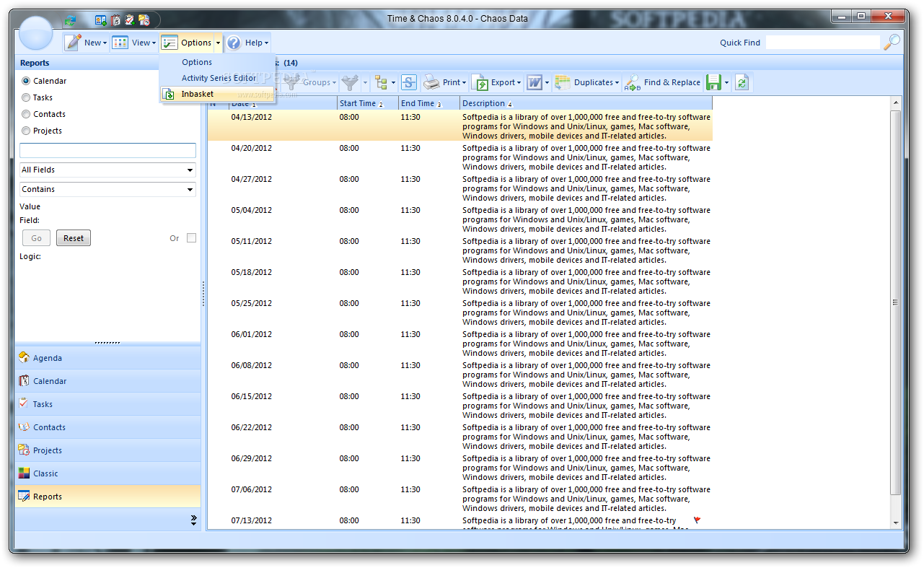Click the Inbasket icon in Options menu
Screen dimensions: 924x568
coord(168,94)
